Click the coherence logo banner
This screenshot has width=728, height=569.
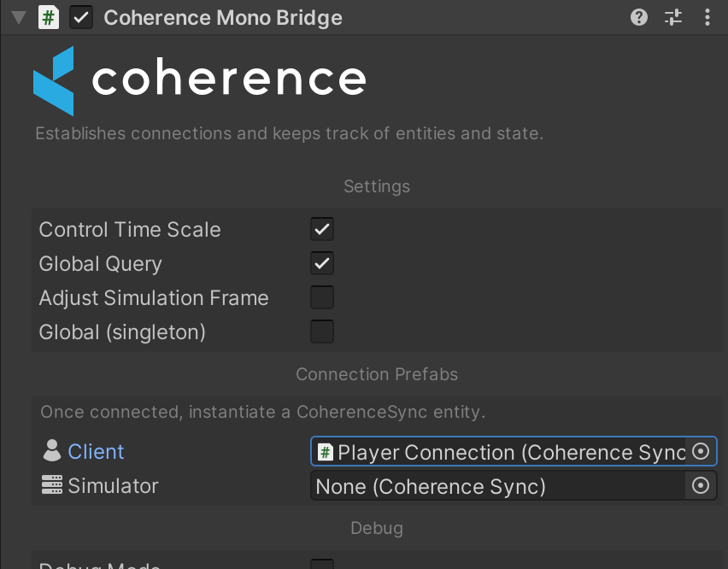point(199,80)
